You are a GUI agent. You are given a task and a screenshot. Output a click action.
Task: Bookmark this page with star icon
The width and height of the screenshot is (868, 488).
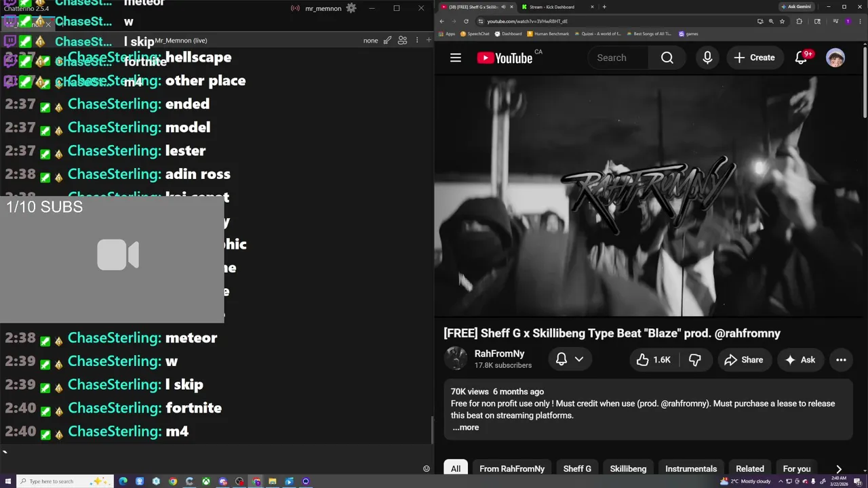tap(782, 21)
